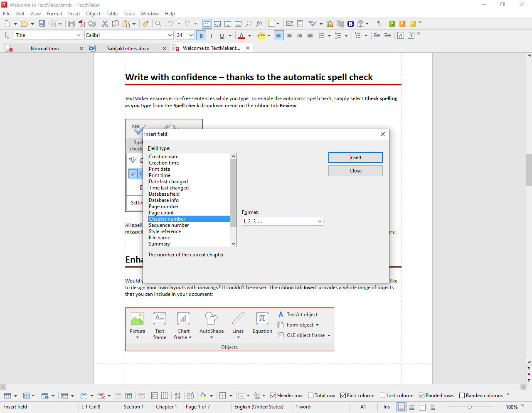Image resolution: width=532 pixels, height=413 pixels.
Task: Open the font size 24 dropdown
Action: pyautogui.click(x=191, y=35)
